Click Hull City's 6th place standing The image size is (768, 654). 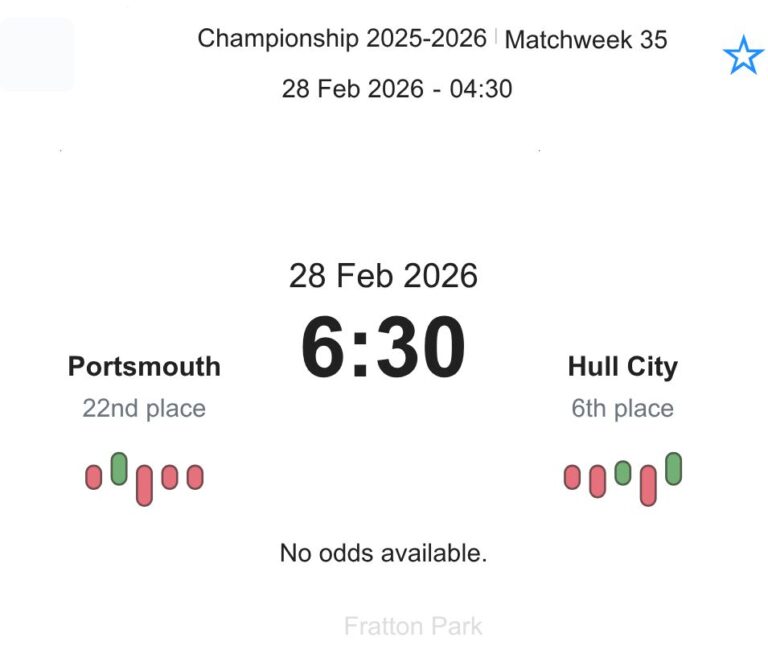[x=622, y=408]
